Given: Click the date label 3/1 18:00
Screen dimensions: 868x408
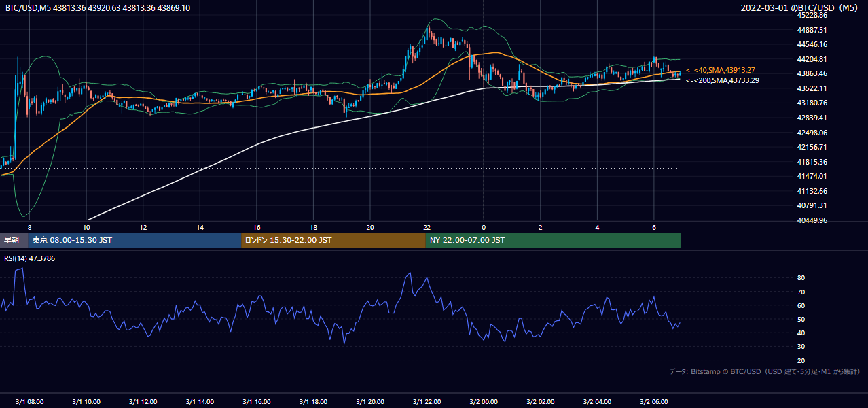Looking at the screenshot, I should point(313,402).
